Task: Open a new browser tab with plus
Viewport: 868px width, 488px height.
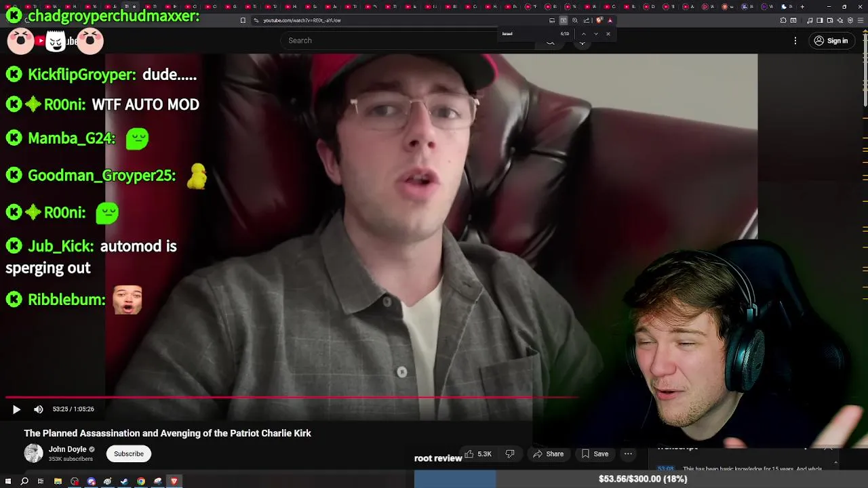Action: [x=802, y=7]
